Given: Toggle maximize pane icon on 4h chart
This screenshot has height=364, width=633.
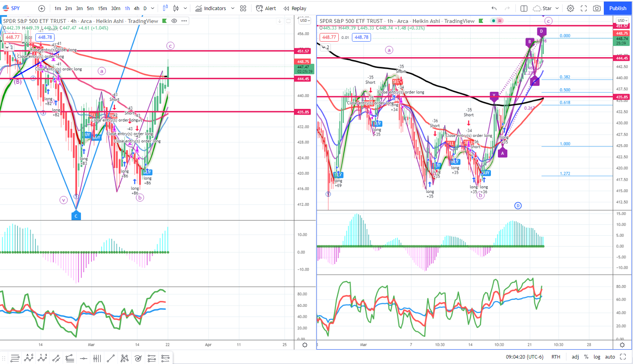Looking at the screenshot, I should click(x=288, y=21).
